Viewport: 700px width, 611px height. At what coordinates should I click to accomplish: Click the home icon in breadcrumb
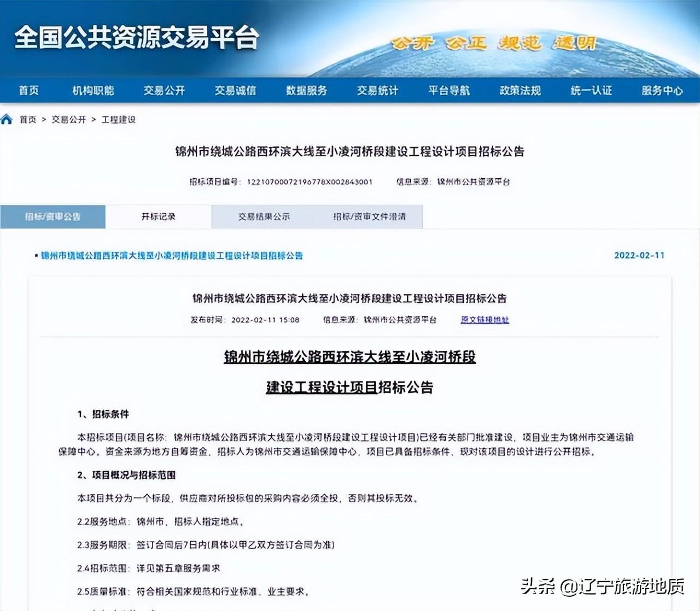pyautogui.click(x=7, y=119)
